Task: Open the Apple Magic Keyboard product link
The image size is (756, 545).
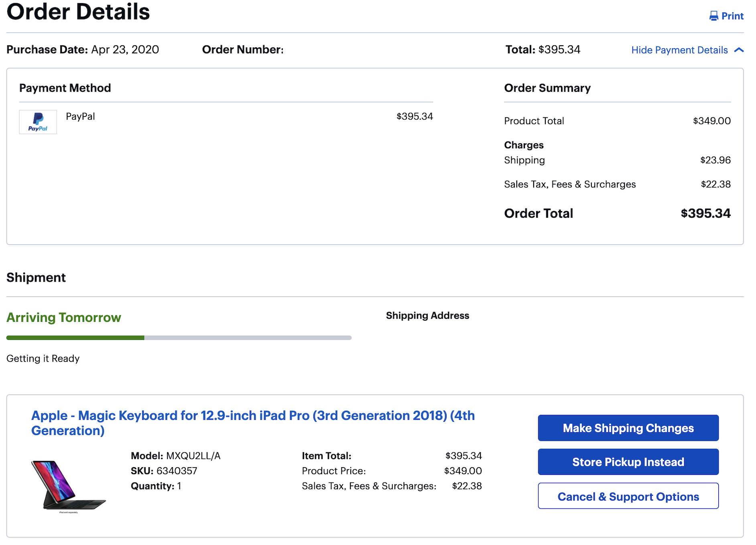Action: 253,423
